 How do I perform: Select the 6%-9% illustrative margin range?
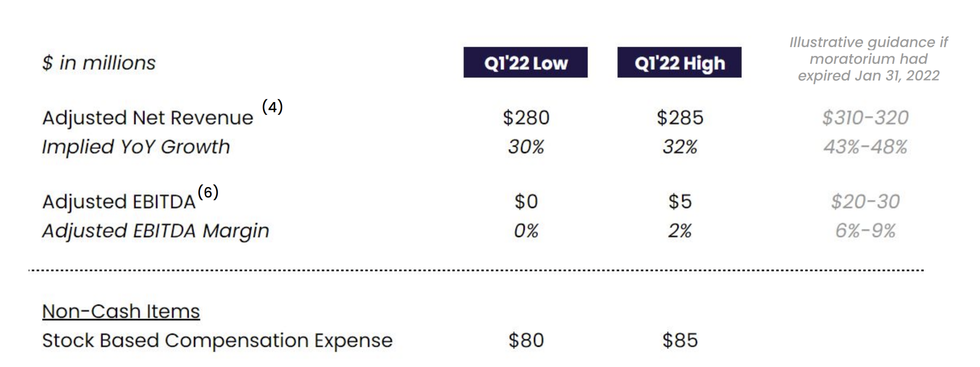pos(865,231)
